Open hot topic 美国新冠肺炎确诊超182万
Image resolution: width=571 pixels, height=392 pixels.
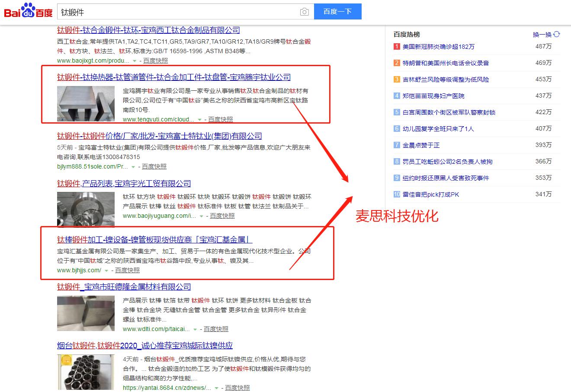(439, 47)
